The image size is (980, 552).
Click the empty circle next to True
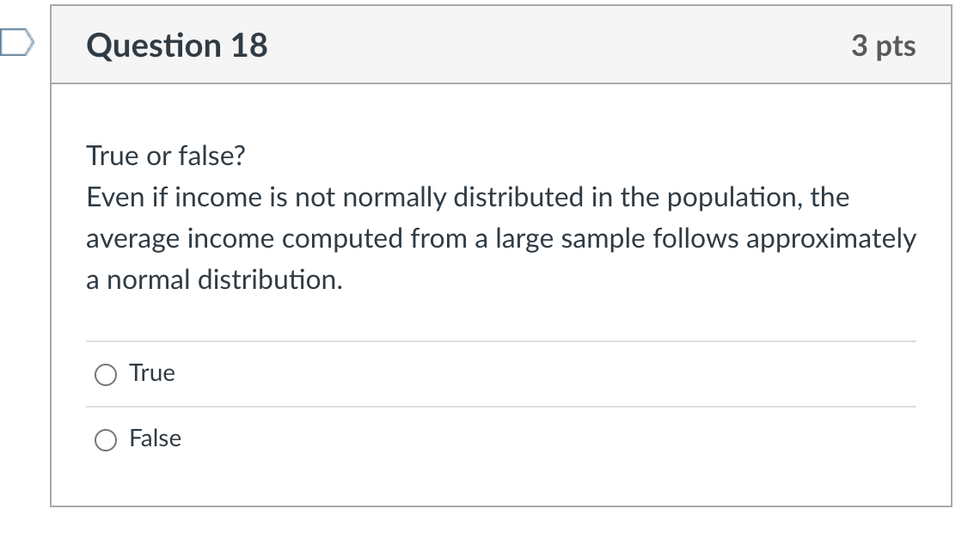105,374
